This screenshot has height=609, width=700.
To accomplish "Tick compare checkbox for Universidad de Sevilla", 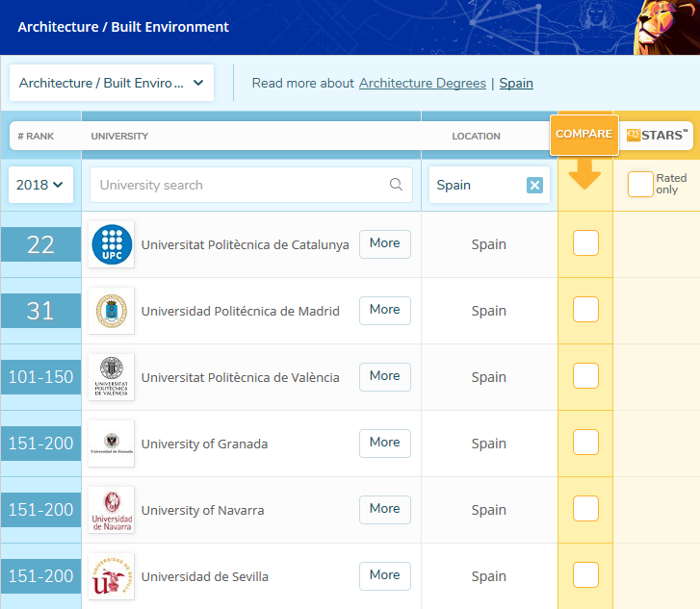I will pyautogui.click(x=585, y=575).
